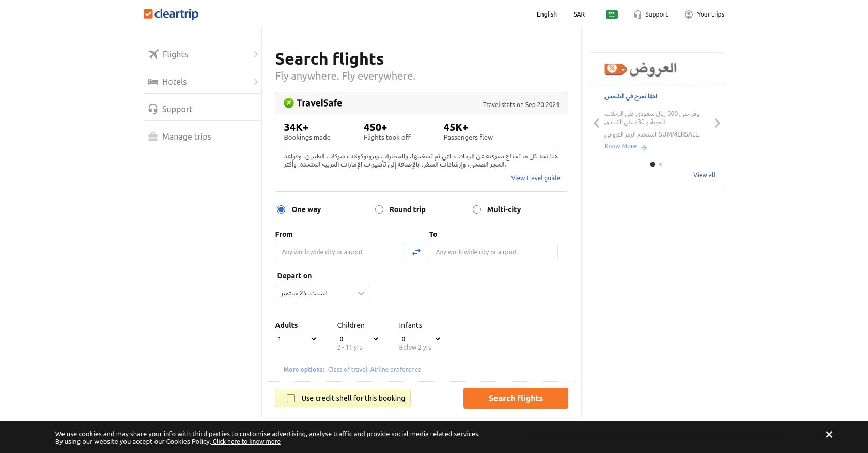Click the Saudi Arabia flag icon

(612, 14)
